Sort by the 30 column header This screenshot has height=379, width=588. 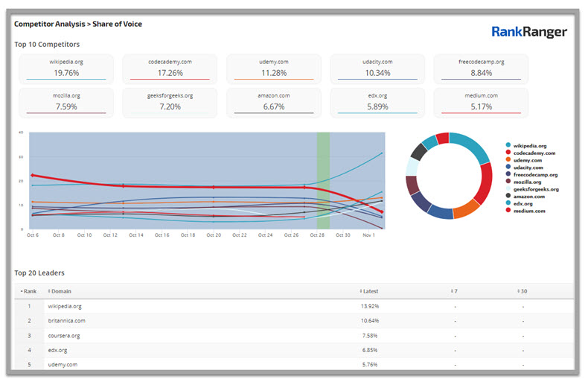click(x=522, y=291)
